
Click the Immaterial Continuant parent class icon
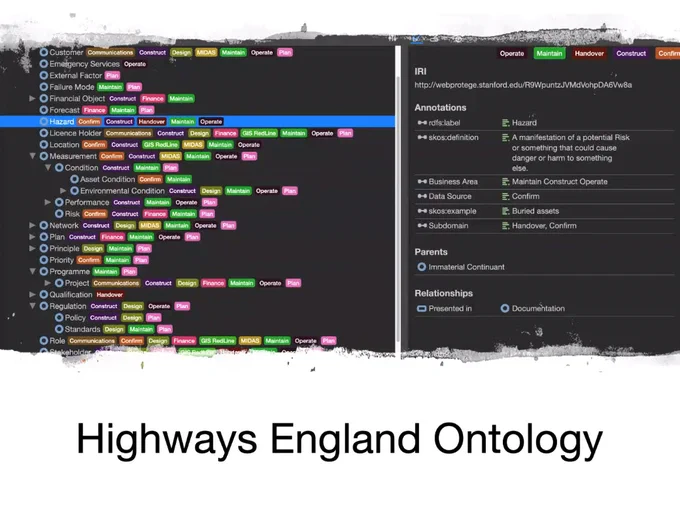click(x=422, y=267)
